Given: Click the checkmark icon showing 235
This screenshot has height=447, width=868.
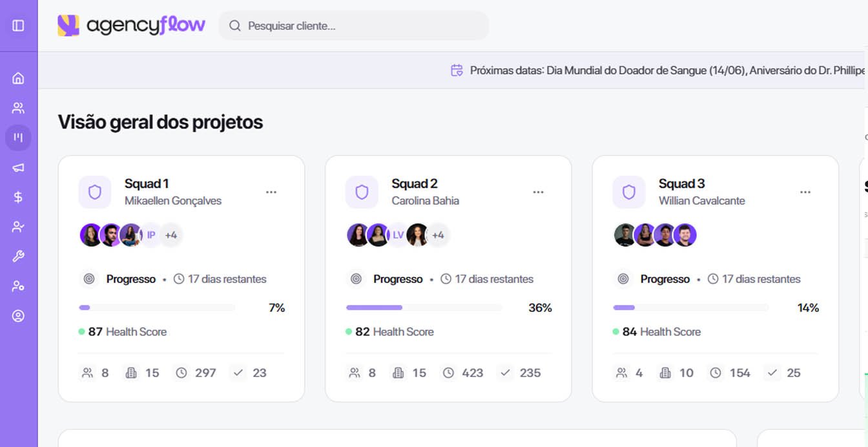Looking at the screenshot, I should click(506, 373).
